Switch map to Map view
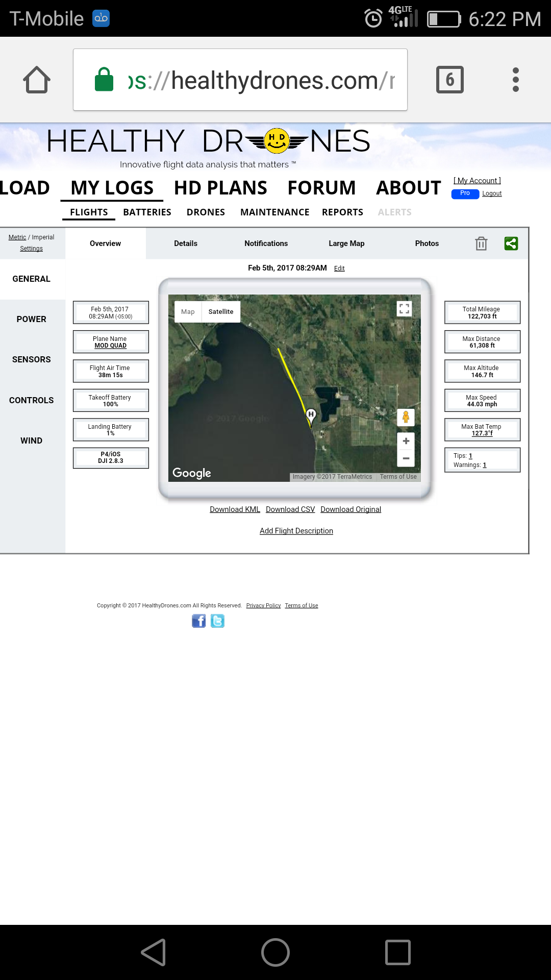Screen dimensions: 551x980 coord(188,312)
